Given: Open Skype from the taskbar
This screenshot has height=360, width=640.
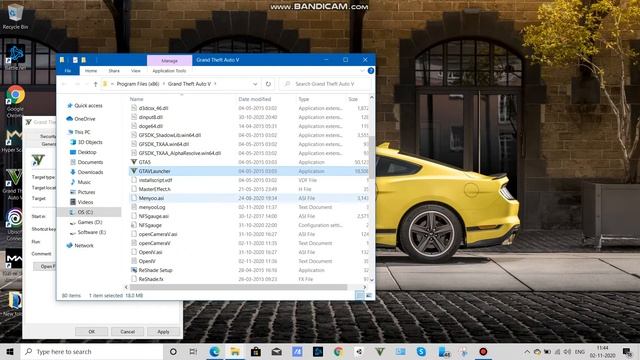Looking at the screenshot, I should pos(421,351).
